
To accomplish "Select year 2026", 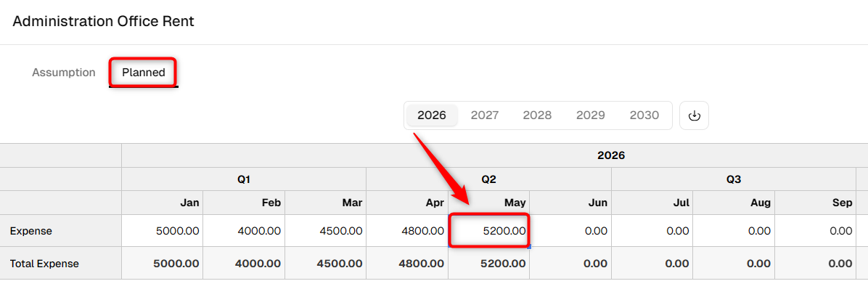I will tap(432, 115).
